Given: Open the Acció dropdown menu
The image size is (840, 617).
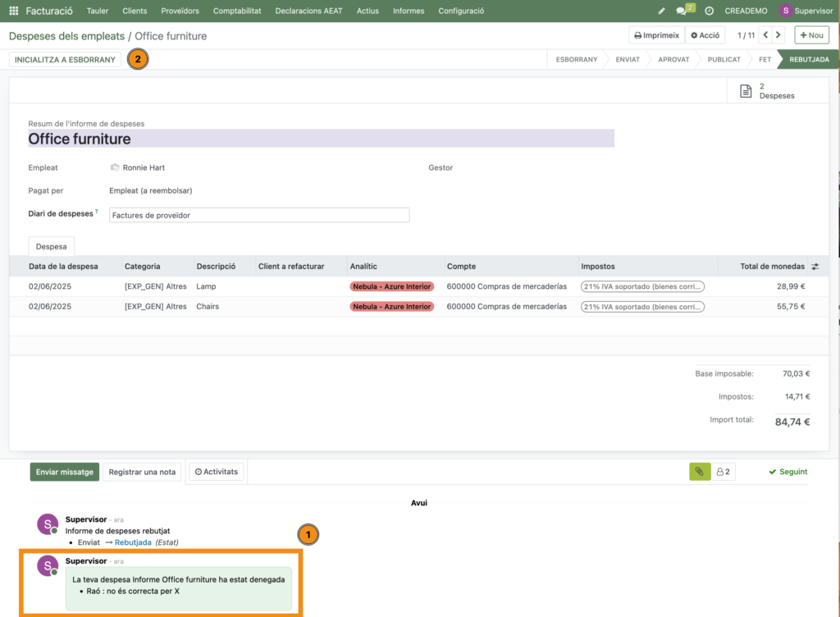Looking at the screenshot, I should click(x=705, y=35).
